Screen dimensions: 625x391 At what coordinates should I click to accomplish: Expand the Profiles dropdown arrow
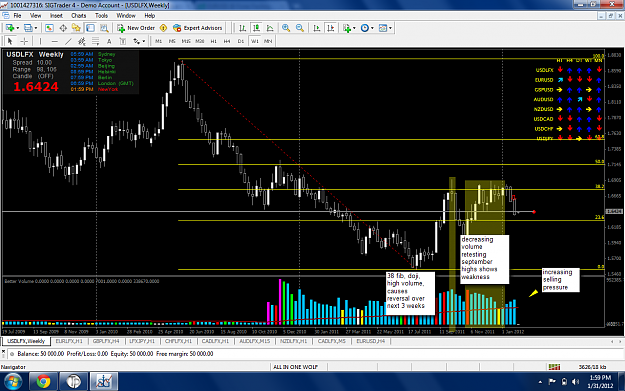tap(35, 28)
